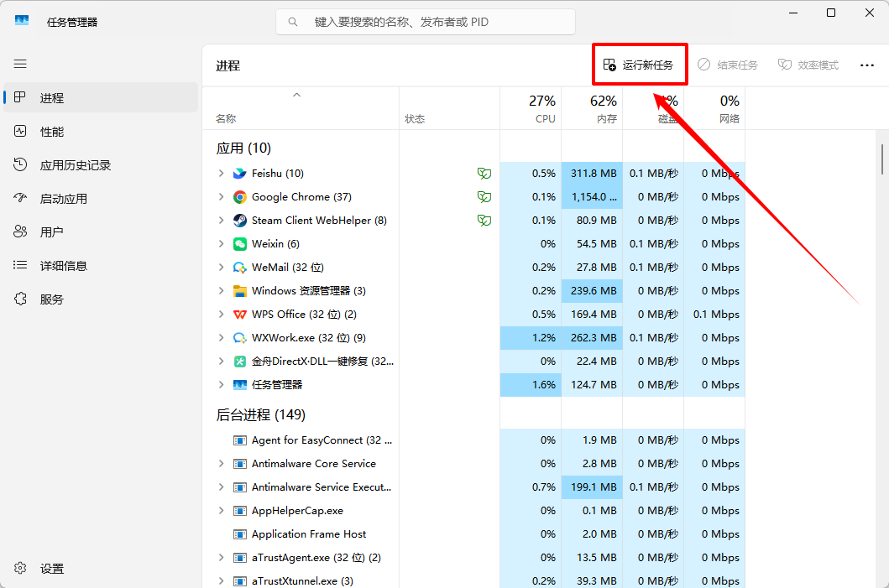Image resolution: width=889 pixels, height=588 pixels.
Task: Switch to the 启动应用 page
Action: [101, 198]
